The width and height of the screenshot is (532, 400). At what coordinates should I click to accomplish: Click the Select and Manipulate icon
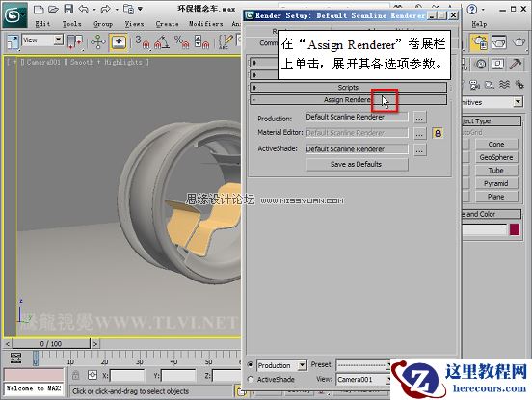click(98, 42)
